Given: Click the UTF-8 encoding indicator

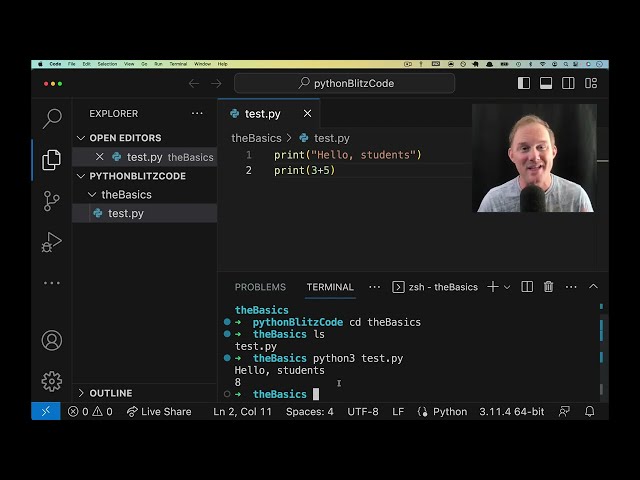Looking at the screenshot, I should tap(363, 411).
